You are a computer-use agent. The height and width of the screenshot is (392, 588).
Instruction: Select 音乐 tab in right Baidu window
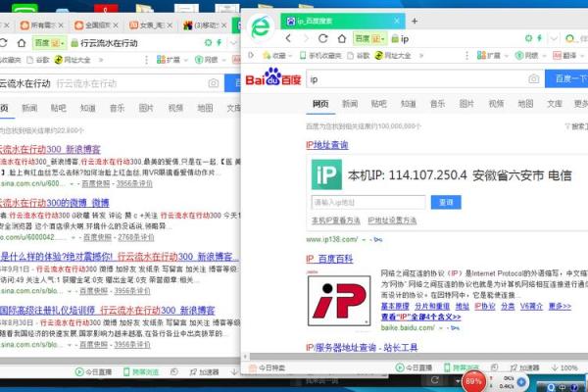[437, 104]
